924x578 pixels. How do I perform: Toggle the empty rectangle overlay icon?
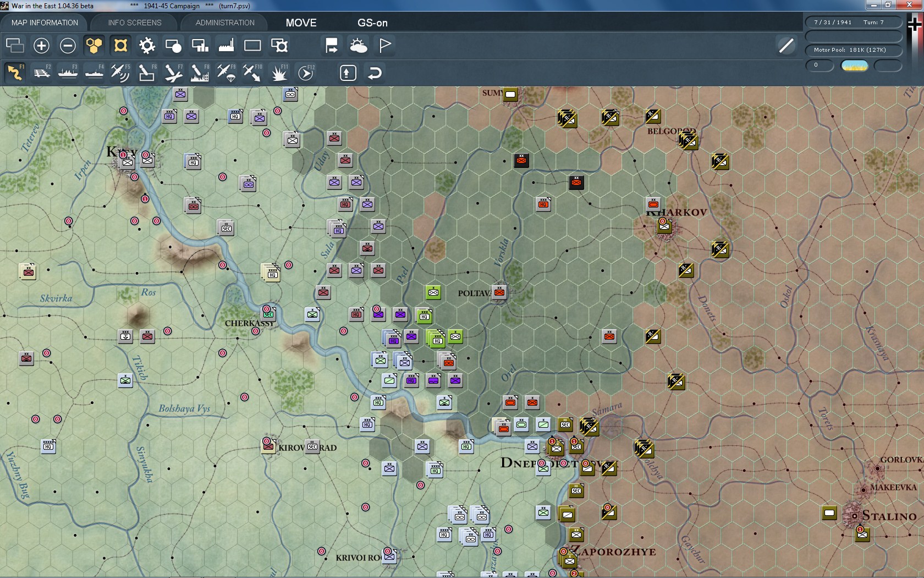(252, 45)
